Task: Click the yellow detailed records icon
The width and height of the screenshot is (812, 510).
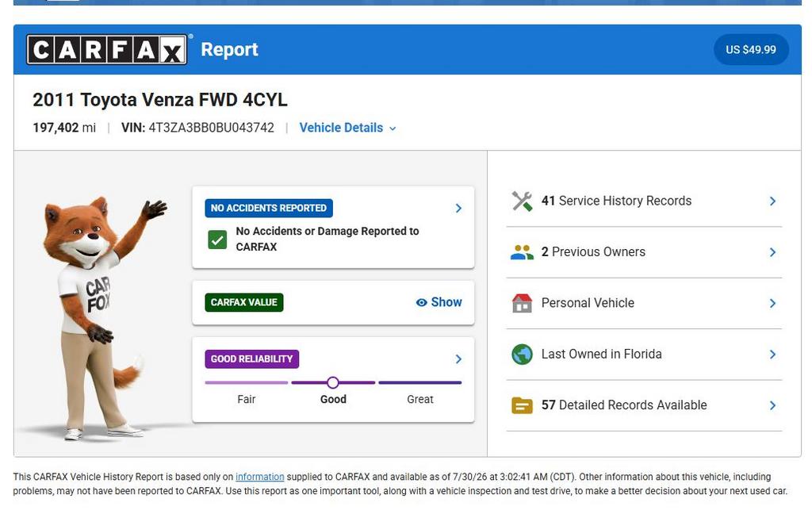Action: [x=522, y=405]
